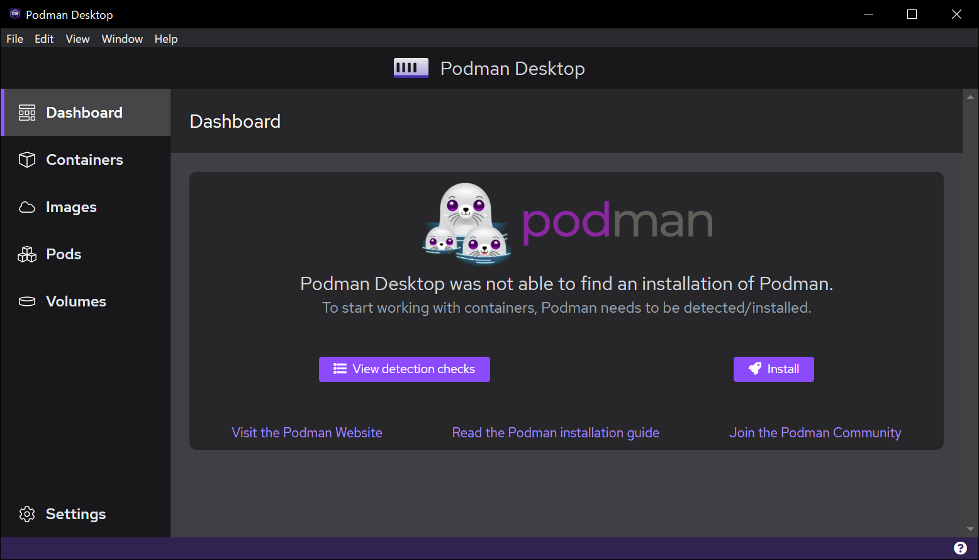The height and width of the screenshot is (560, 979).
Task: Open the Edit menu
Action: point(44,39)
